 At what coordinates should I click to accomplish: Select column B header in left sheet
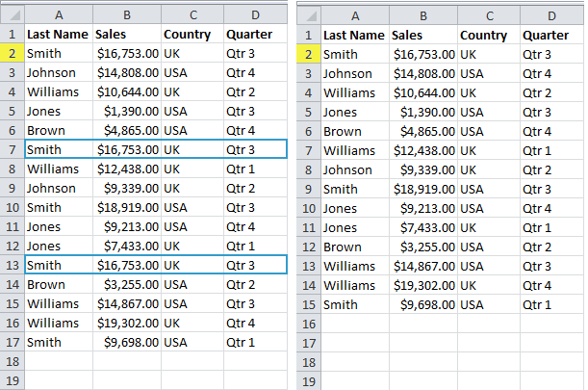(x=127, y=15)
